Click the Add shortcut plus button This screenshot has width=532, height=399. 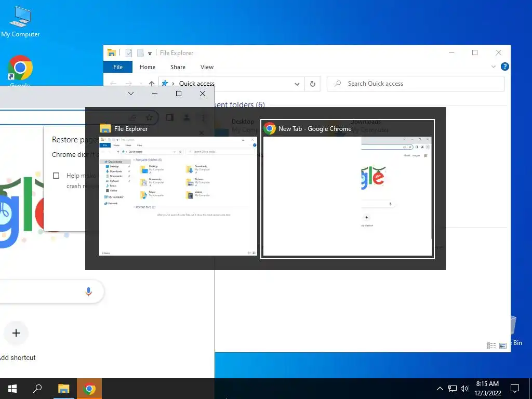pyautogui.click(x=16, y=333)
